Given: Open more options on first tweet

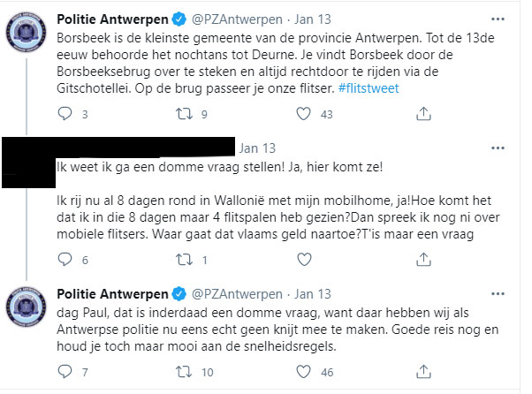Looking at the screenshot, I should pyautogui.click(x=498, y=19).
